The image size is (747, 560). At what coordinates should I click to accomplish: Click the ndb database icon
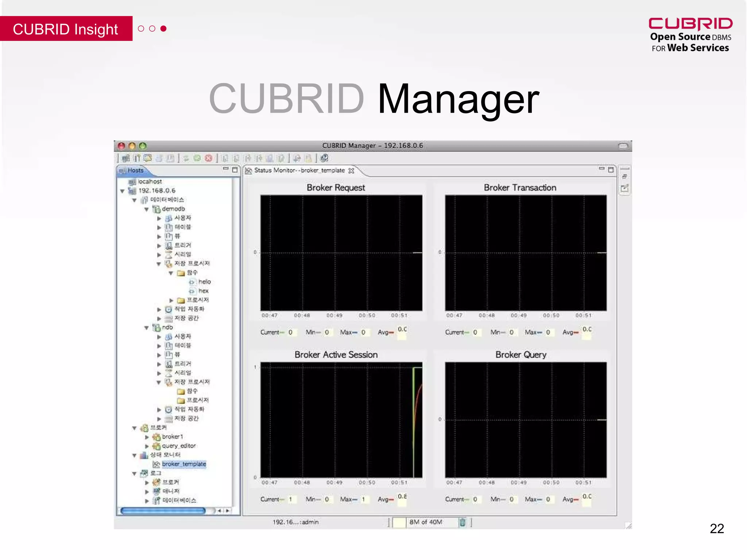156,327
